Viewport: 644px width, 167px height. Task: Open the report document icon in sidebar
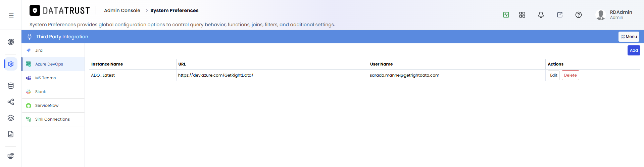(x=11, y=134)
